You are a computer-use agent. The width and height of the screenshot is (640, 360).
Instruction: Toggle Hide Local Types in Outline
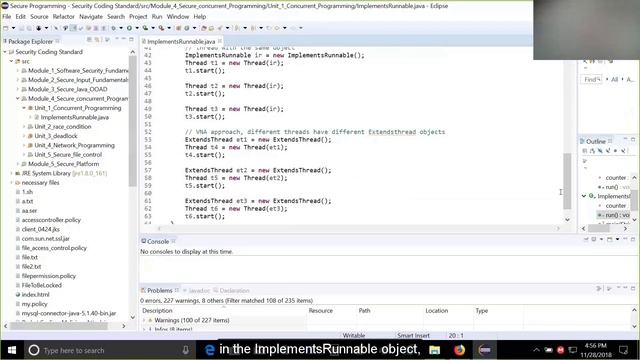click(623, 151)
